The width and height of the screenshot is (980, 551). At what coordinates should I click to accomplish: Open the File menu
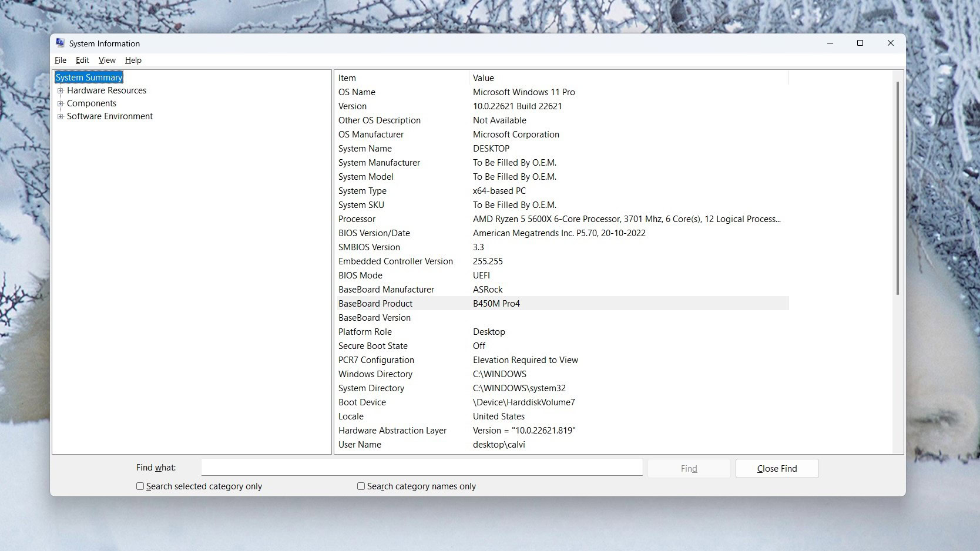pos(61,60)
